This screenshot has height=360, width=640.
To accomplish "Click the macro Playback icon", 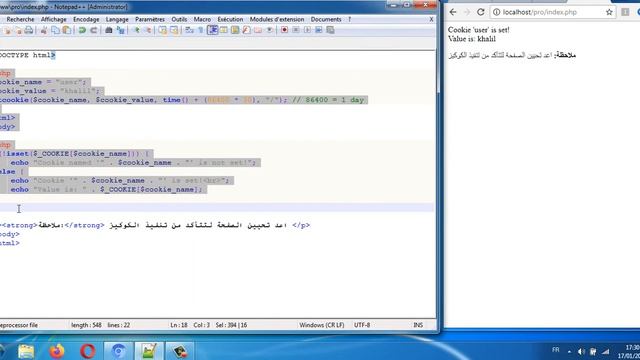I will pos(307,30).
